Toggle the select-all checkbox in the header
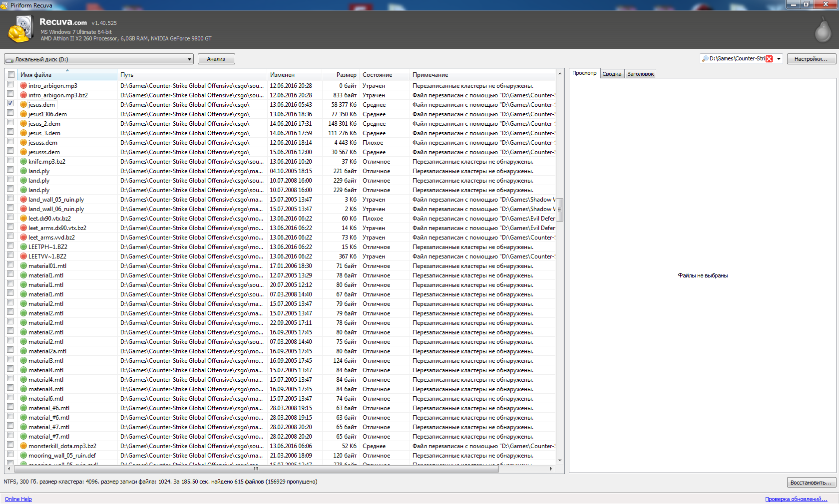The width and height of the screenshot is (839, 504). point(11,75)
